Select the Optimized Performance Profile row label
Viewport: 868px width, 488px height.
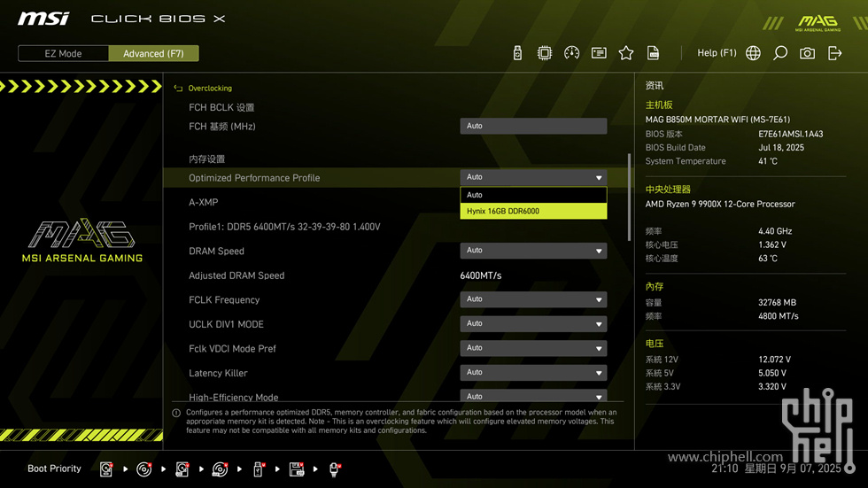click(x=254, y=178)
